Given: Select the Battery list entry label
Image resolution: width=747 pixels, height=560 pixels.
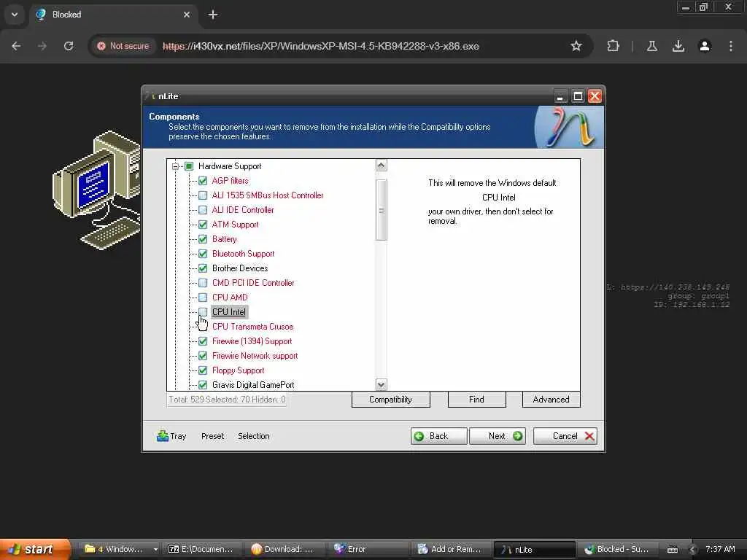Looking at the screenshot, I should (225, 239).
